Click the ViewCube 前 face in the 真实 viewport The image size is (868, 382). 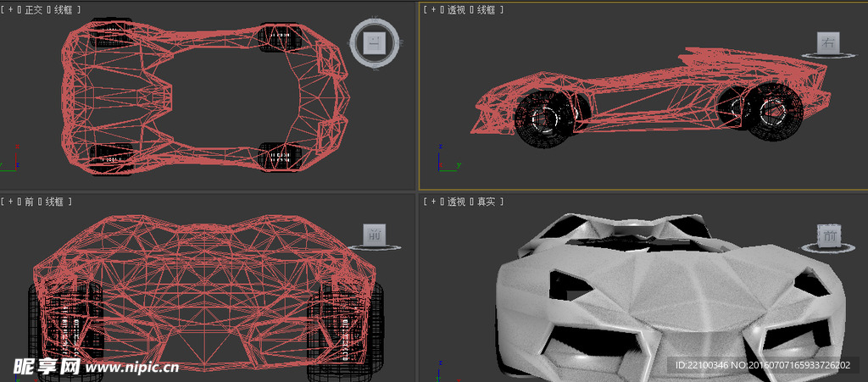pos(829,236)
